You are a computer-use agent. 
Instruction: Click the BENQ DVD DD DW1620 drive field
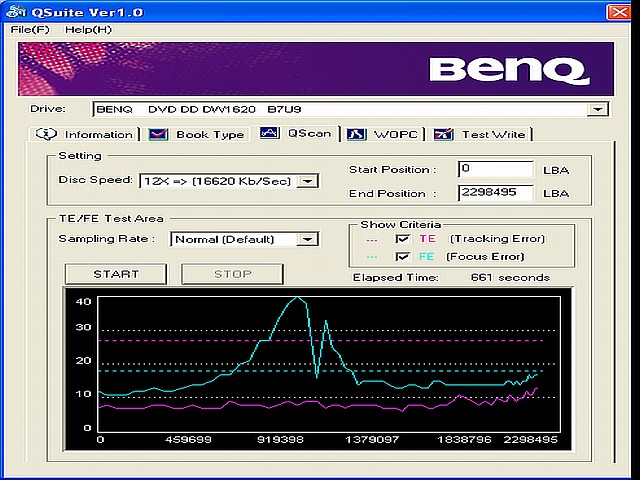click(x=351, y=109)
